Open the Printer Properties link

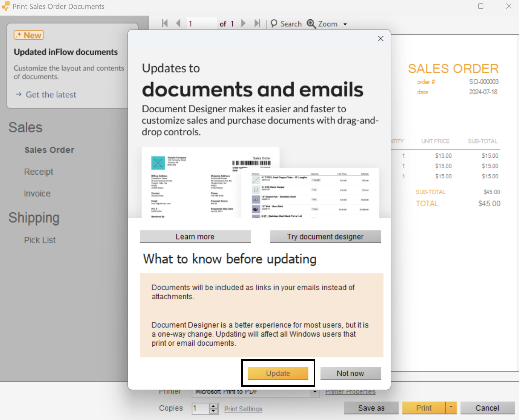350,392
